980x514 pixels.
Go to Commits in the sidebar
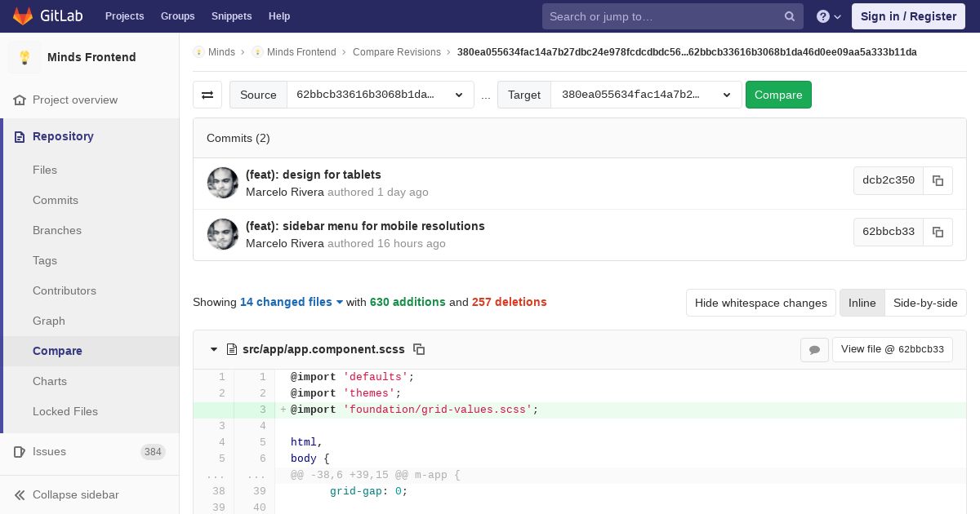point(56,200)
